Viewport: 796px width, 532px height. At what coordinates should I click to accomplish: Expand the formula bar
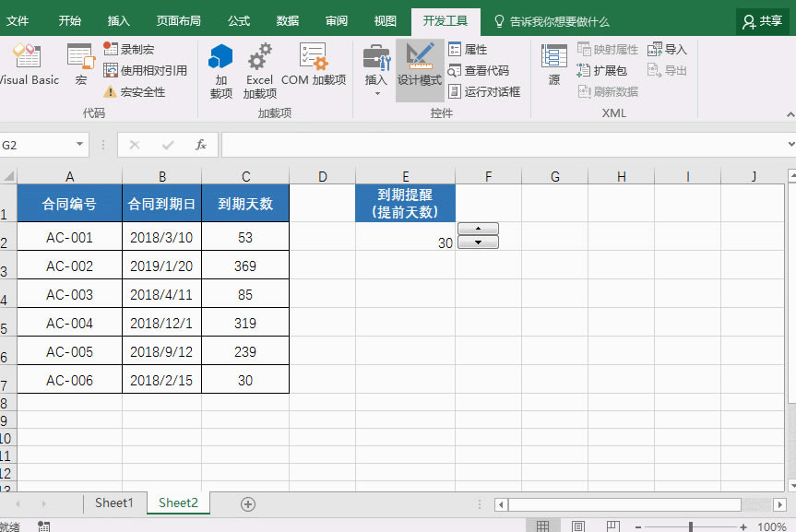point(790,145)
